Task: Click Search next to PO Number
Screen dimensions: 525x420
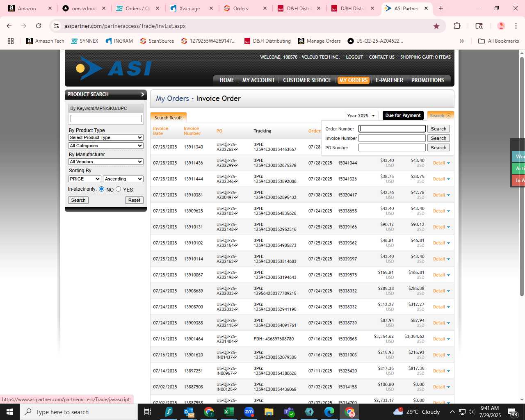Action: point(438,148)
